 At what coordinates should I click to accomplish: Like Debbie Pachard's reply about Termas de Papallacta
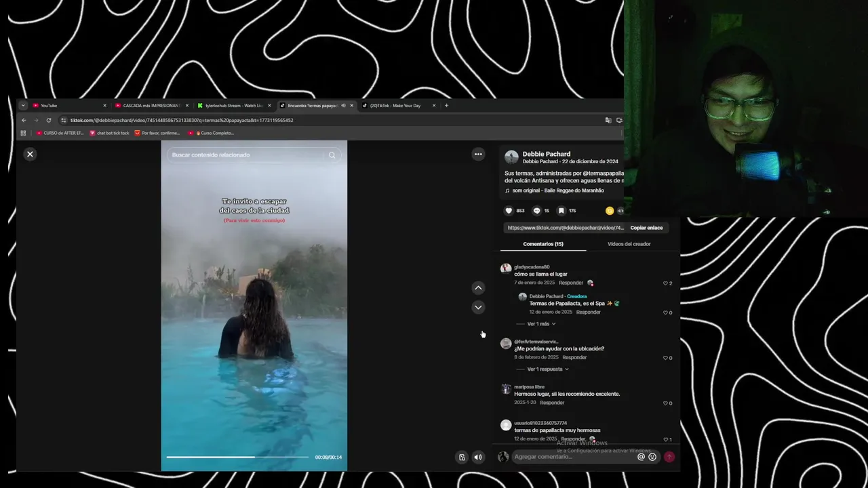pyautogui.click(x=665, y=312)
